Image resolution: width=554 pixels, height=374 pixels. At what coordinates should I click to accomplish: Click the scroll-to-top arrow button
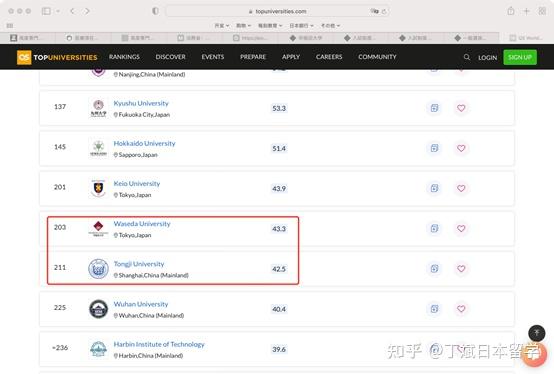537,333
